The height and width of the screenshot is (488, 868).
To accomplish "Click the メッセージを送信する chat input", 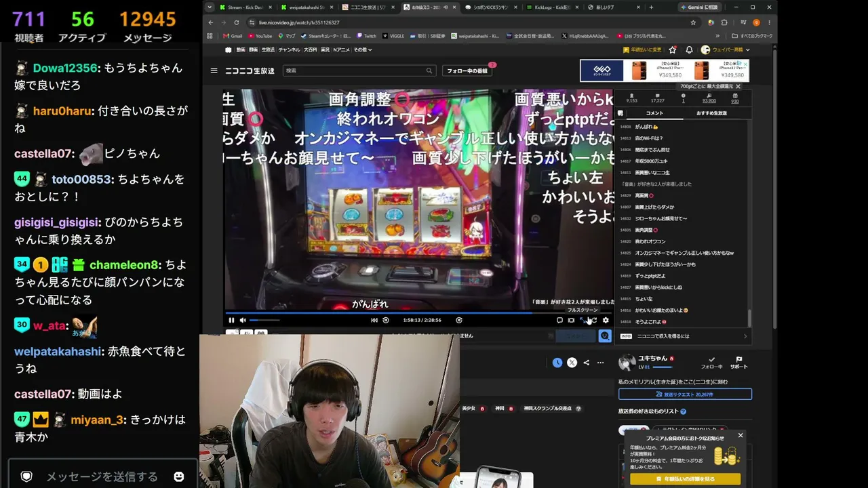I will click(102, 476).
